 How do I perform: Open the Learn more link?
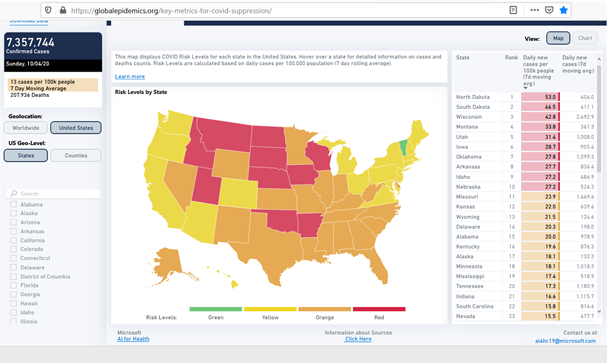coord(130,77)
